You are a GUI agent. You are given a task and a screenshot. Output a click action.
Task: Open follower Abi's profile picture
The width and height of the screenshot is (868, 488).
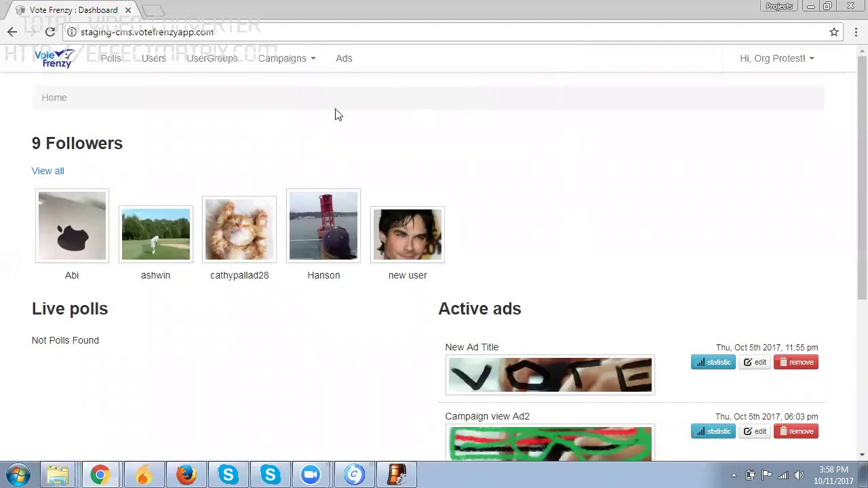[x=72, y=226]
